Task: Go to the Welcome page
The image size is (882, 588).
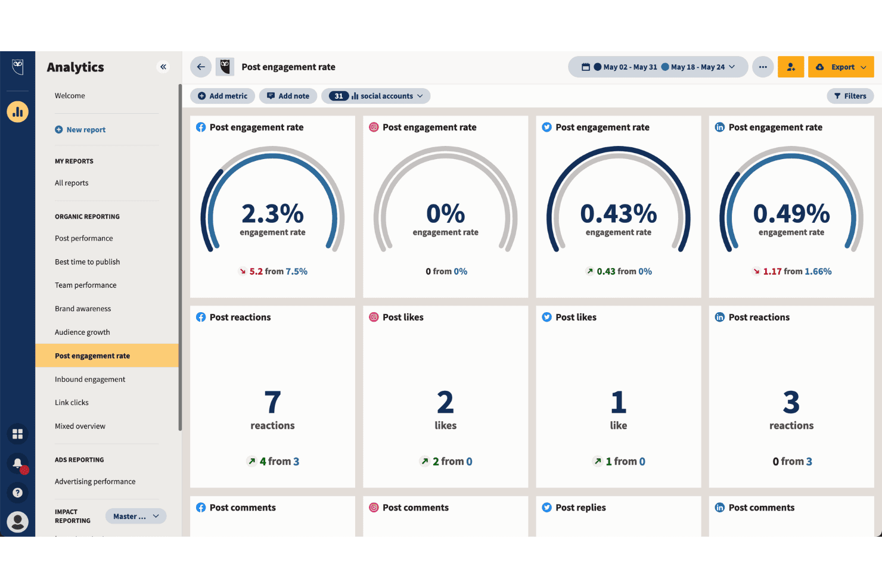Action: click(70, 96)
